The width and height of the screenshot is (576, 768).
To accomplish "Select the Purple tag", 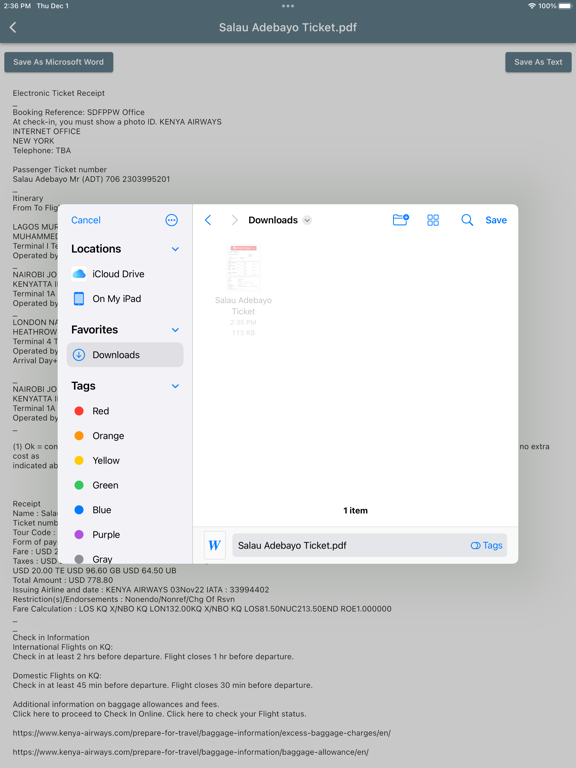I will coord(125,535).
